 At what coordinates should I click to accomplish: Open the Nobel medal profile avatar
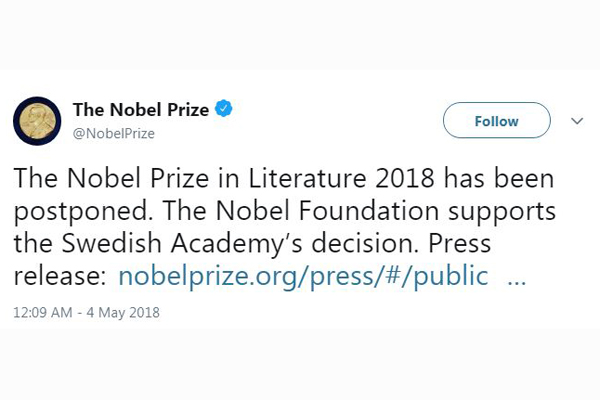pyautogui.click(x=37, y=121)
